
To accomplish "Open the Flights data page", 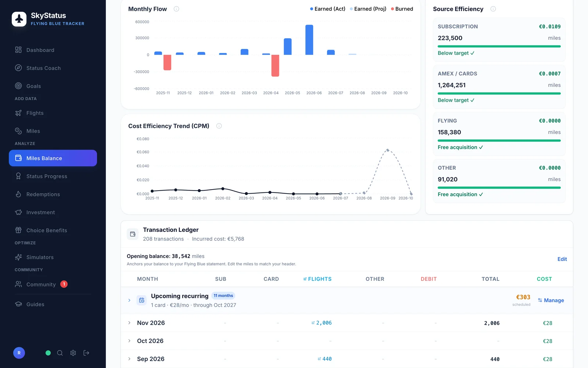I will pos(53,113).
